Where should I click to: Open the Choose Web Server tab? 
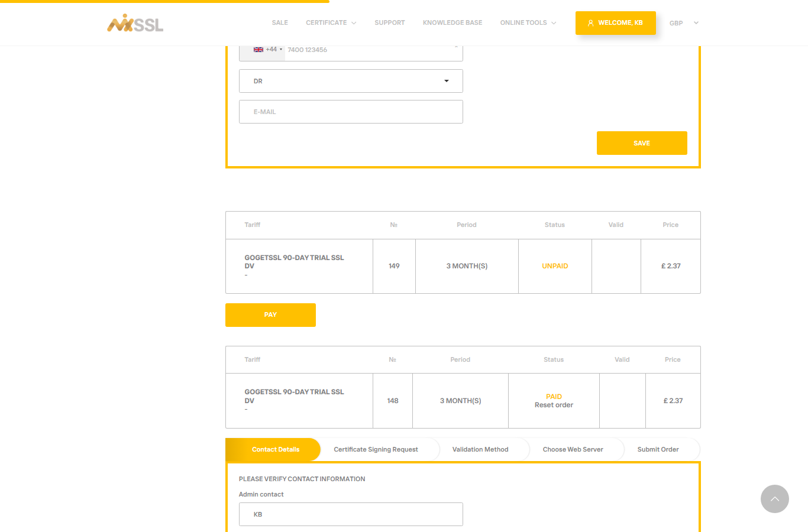[573, 449]
